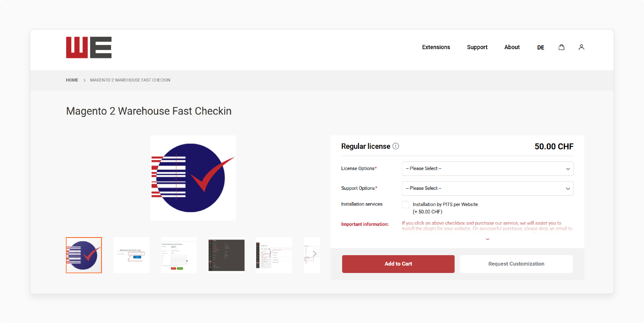This screenshot has height=323, width=644.
Task: Open the Extensions menu
Action: tap(436, 47)
